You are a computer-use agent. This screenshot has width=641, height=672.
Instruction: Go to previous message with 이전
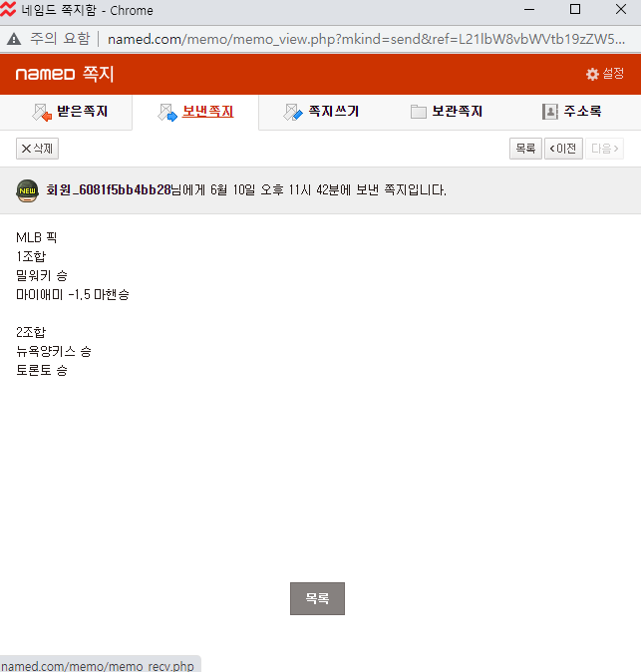click(563, 149)
